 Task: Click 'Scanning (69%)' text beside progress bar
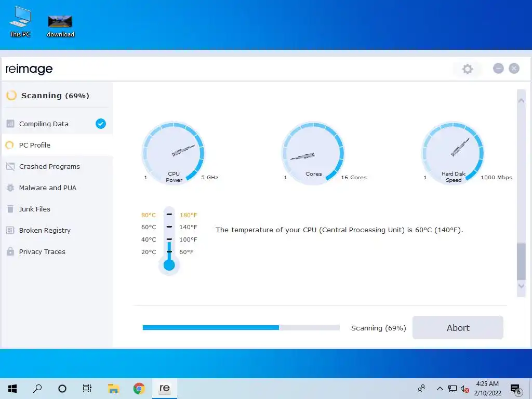coord(379,328)
